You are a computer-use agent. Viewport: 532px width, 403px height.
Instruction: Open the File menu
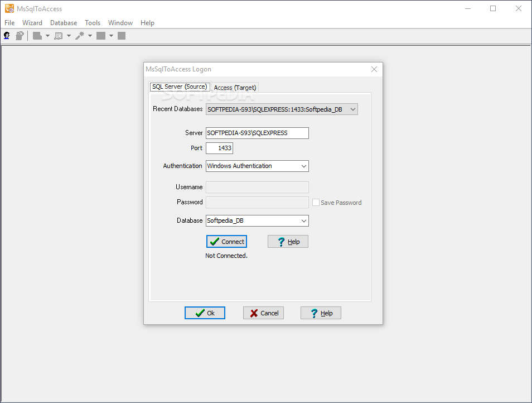click(x=9, y=23)
